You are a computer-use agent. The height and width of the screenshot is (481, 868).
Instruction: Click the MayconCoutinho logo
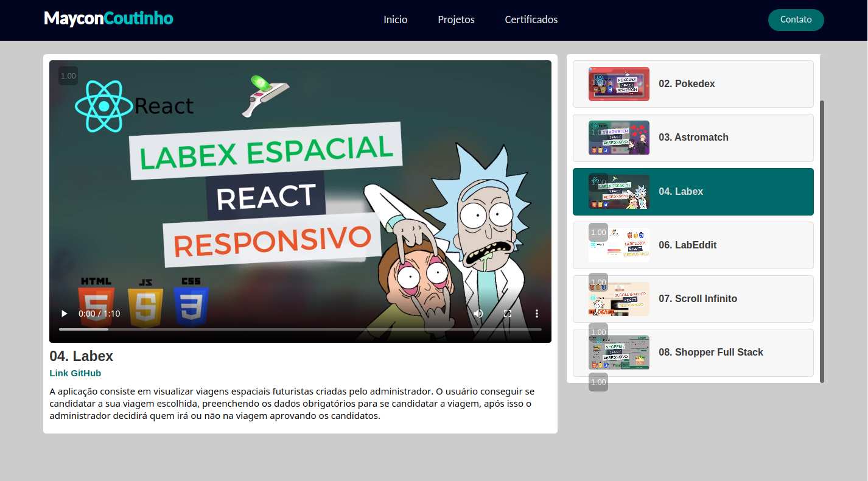(108, 19)
